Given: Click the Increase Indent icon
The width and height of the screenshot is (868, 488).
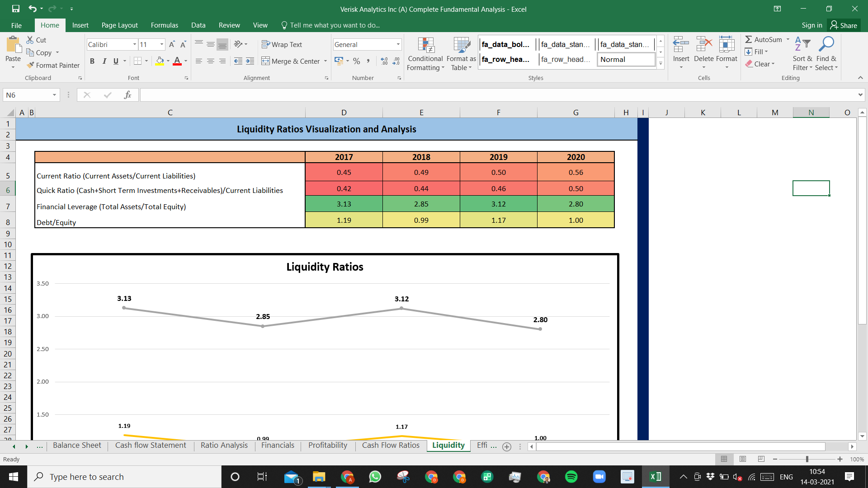Looking at the screenshot, I should coord(250,61).
